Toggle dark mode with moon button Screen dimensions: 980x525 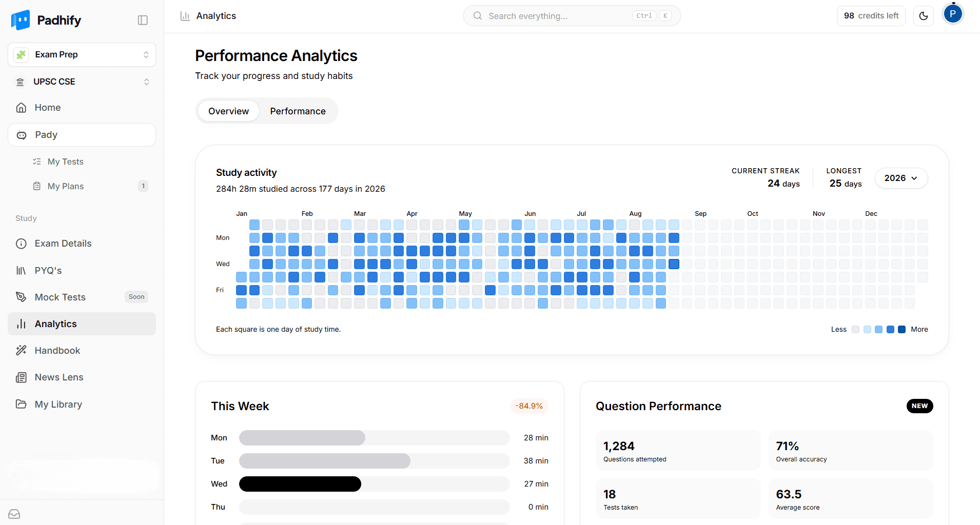click(x=924, y=16)
